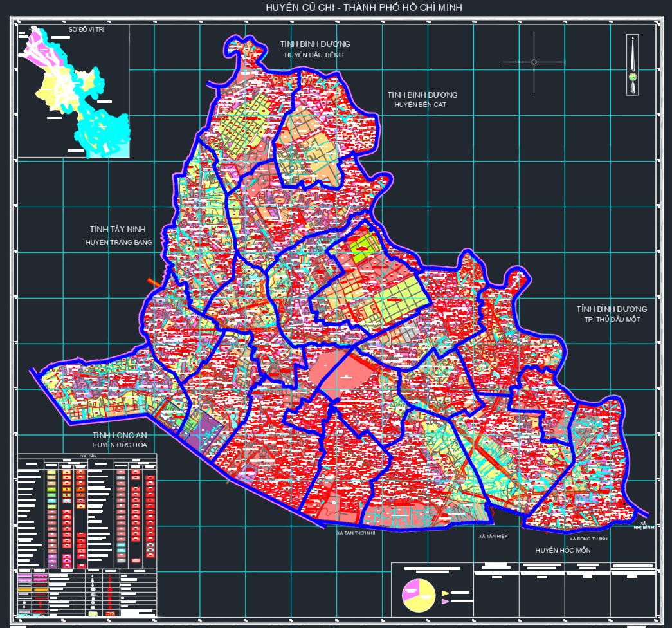Click the north arrow compass symbol
Image resolution: width=672 pixels, height=628 pixels.
point(633,65)
